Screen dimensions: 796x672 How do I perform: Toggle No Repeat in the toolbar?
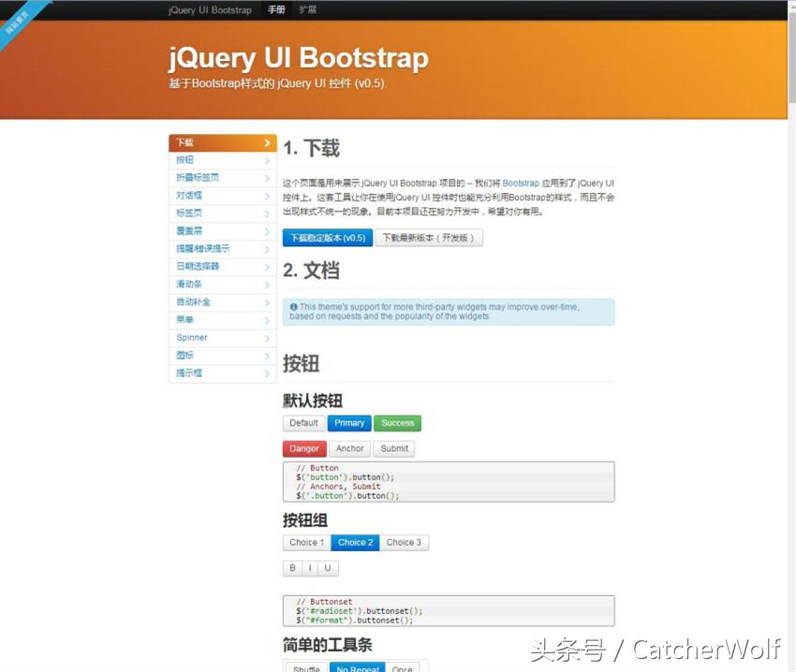point(358,668)
